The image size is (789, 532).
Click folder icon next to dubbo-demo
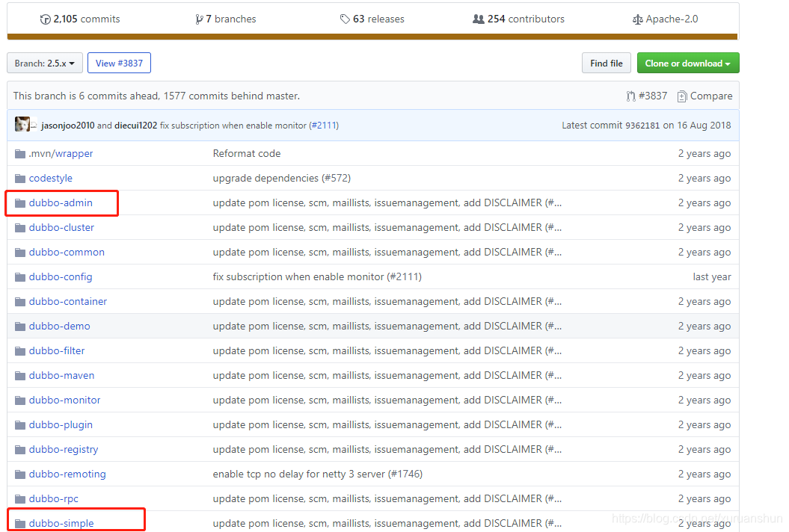click(20, 326)
